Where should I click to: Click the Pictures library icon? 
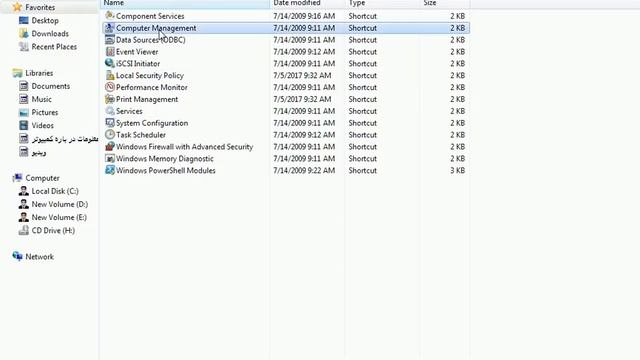click(24, 112)
